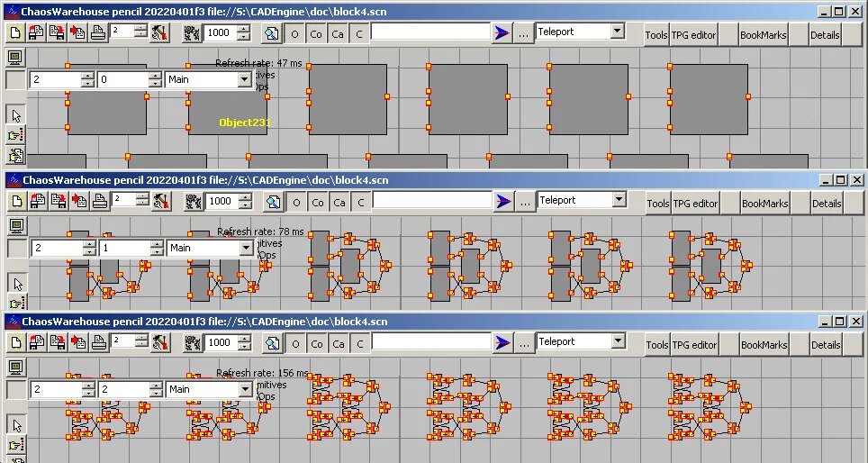Click the second floppy-disk icon with arrows, top window
The width and height of the screenshot is (868, 463).
point(57,32)
